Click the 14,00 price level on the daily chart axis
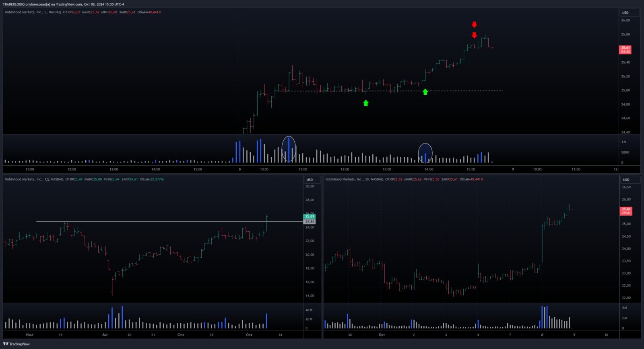644x349 pixels. point(310,296)
